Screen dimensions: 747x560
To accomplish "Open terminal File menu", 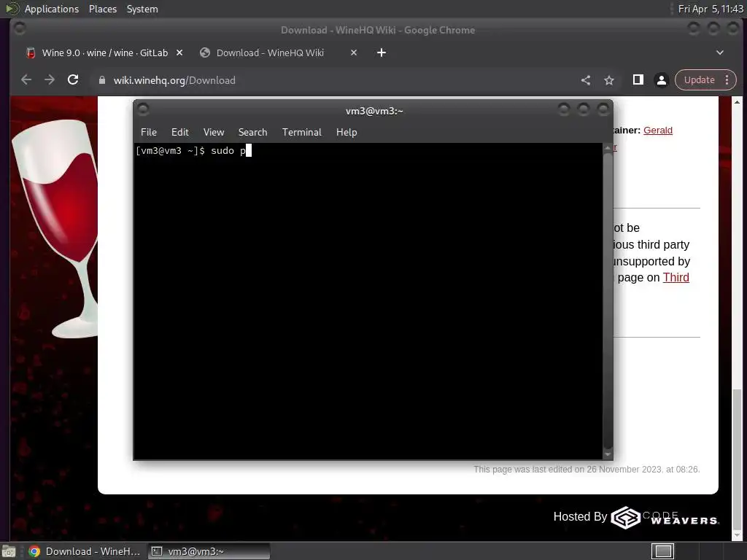I will [149, 132].
